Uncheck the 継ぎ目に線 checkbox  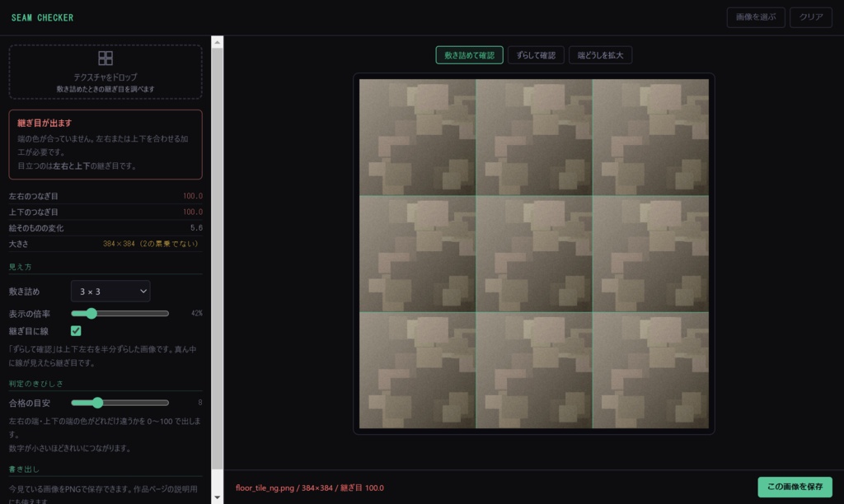click(76, 331)
